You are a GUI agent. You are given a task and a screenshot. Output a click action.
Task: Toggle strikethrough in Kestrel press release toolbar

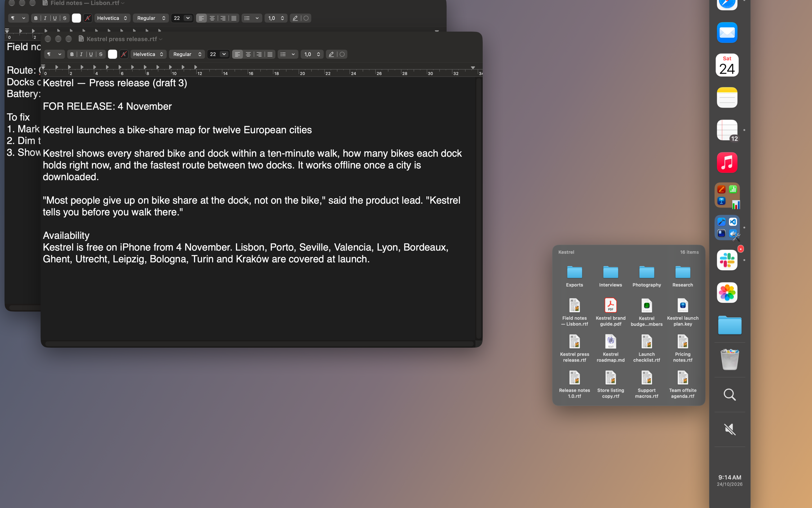[x=101, y=54]
